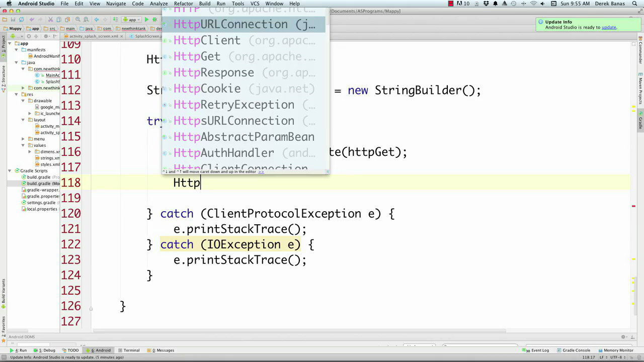
Task: Click the update link in notification
Action: 609,27
